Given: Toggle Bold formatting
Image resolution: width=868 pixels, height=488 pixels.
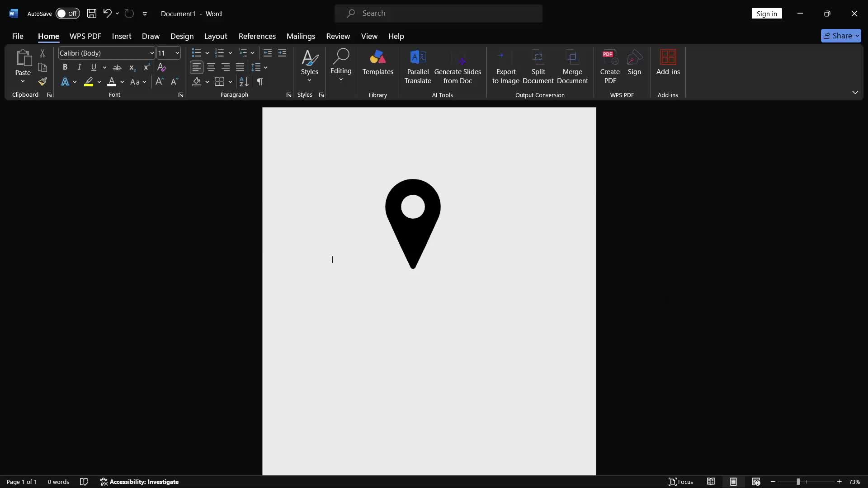Looking at the screenshot, I should tap(65, 67).
